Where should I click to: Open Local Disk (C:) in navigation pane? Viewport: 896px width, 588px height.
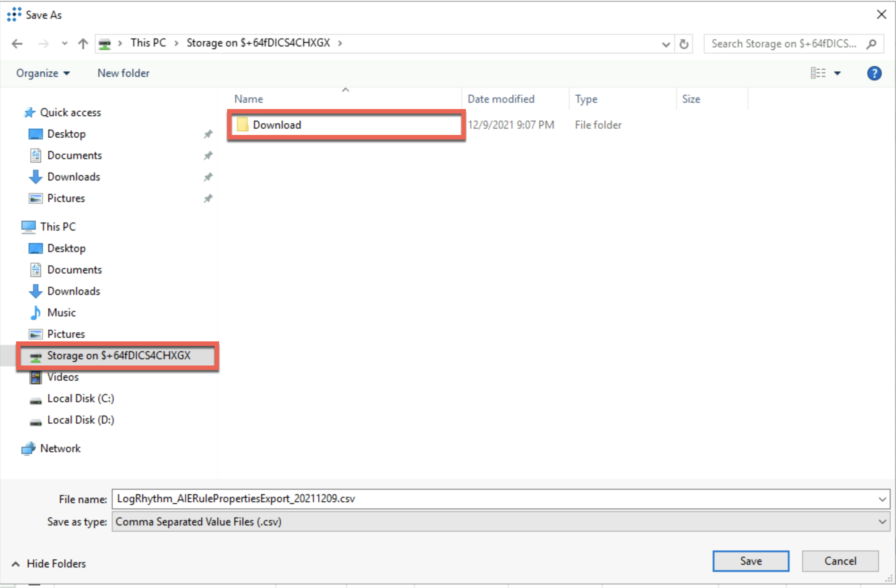tap(80, 399)
